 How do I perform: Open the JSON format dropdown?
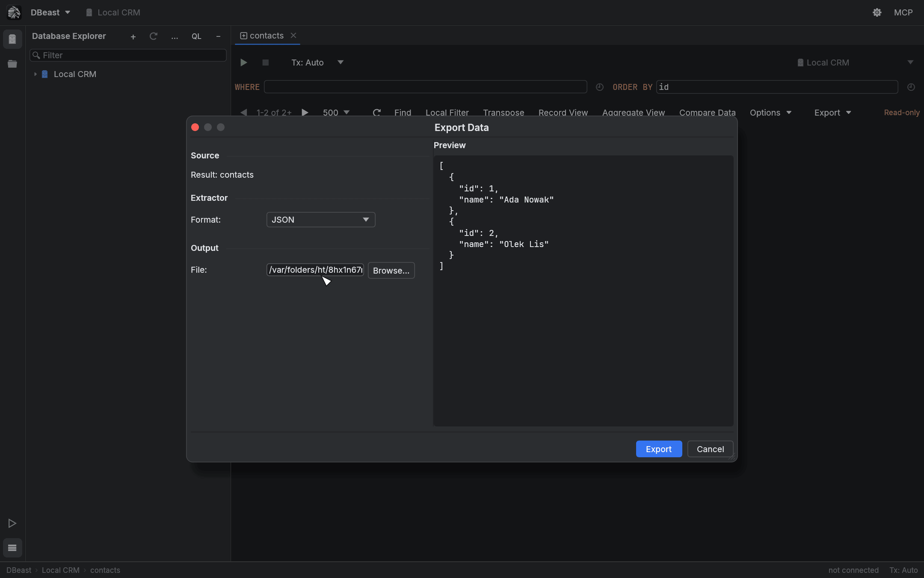click(321, 220)
